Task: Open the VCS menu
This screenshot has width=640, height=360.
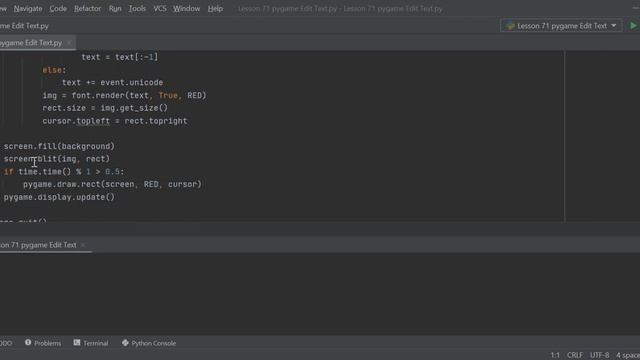Action: 160,9
